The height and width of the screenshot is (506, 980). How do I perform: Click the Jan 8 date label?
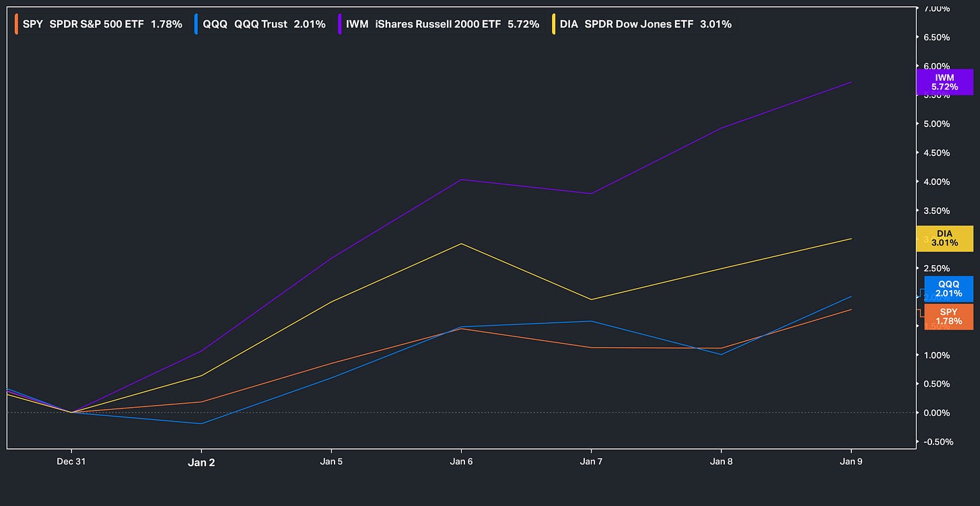722,462
